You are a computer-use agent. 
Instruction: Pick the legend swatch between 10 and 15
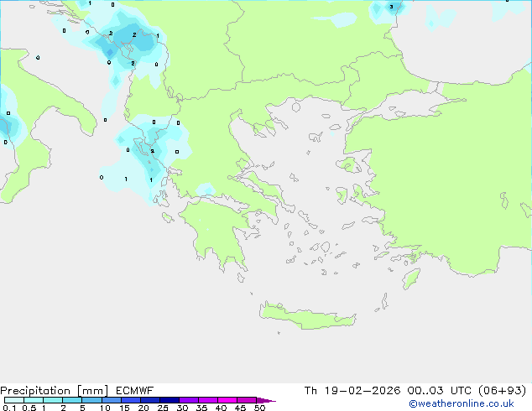click(x=111, y=400)
